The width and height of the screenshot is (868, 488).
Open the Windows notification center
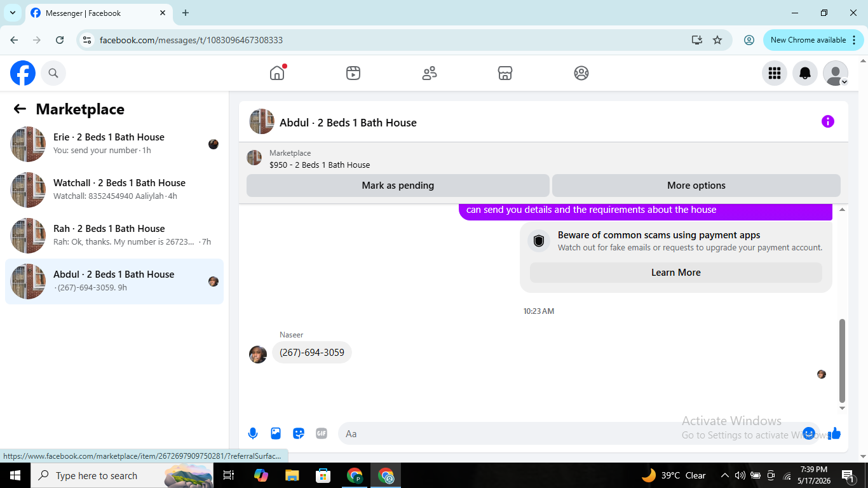[x=848, y=475]
